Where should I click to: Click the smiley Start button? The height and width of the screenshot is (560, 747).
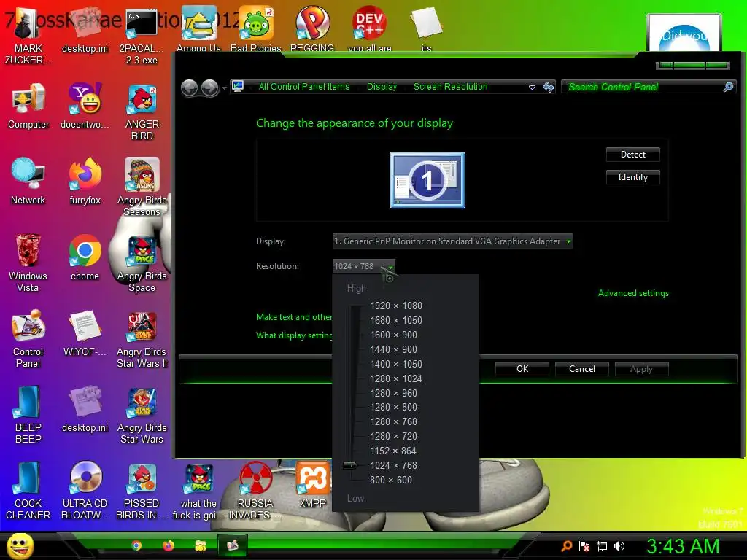20,545
